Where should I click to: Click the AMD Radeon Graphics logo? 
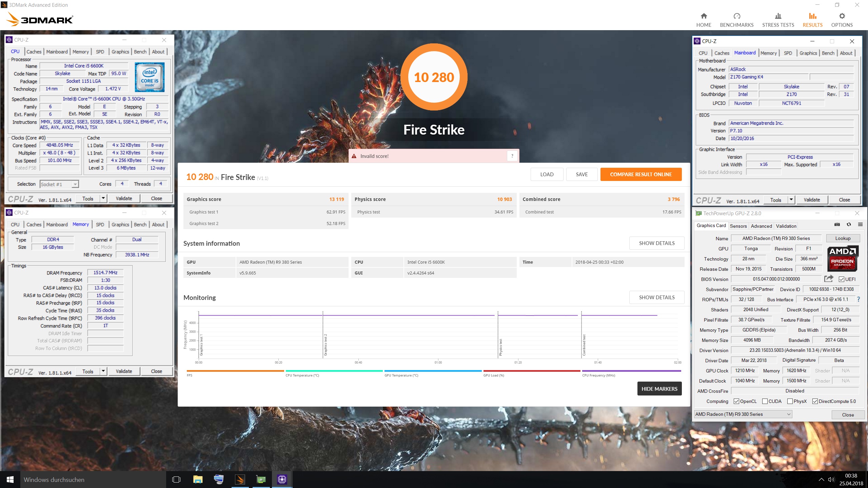point(842,259)
